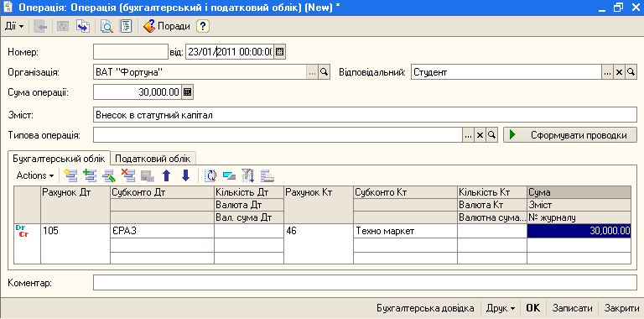Viewport: 644px width, 319px height.
Task: Click add new row icon in table toolbar
Action: click(71, 175)
